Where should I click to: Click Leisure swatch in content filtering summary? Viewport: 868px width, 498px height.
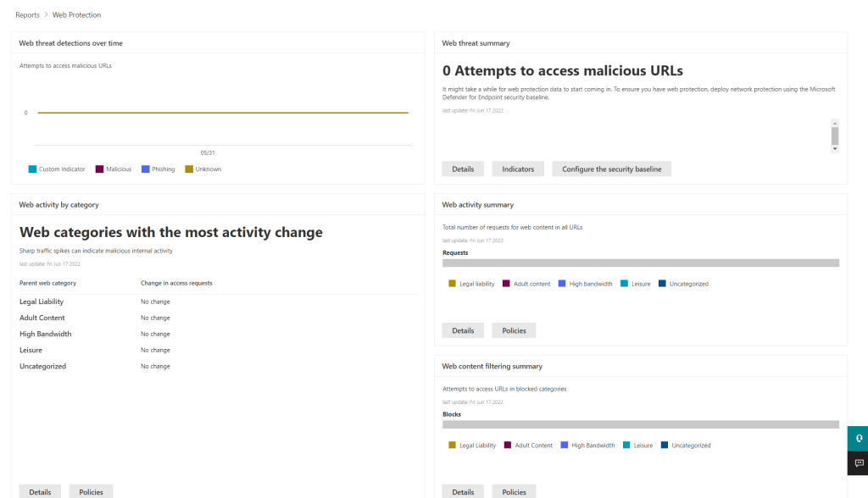pyautogui.click(x=626, y=445)
